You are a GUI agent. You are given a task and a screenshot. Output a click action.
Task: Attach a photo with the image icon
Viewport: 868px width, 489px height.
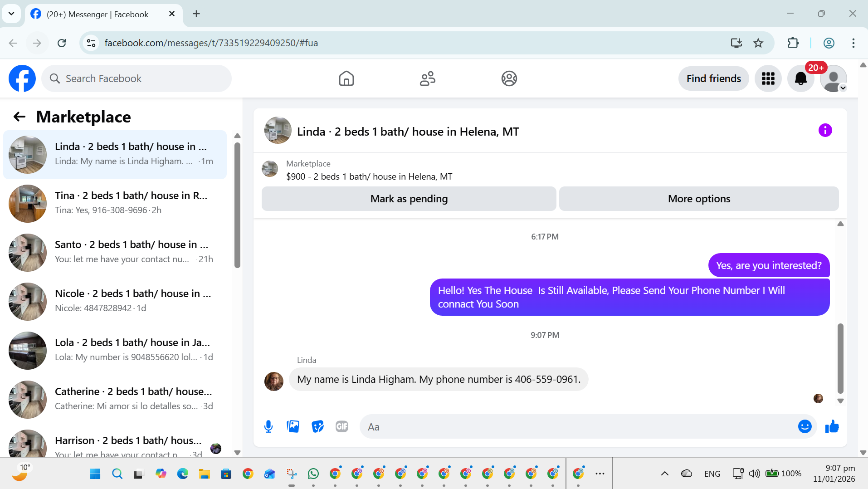[293, 426]
